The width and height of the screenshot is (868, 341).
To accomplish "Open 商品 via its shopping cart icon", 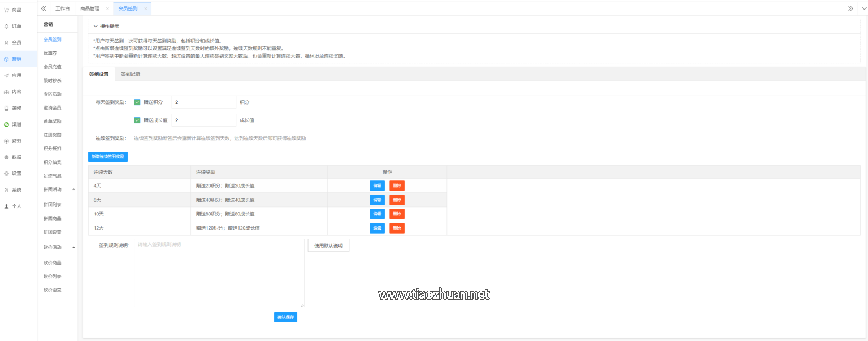I will point(6,10).
